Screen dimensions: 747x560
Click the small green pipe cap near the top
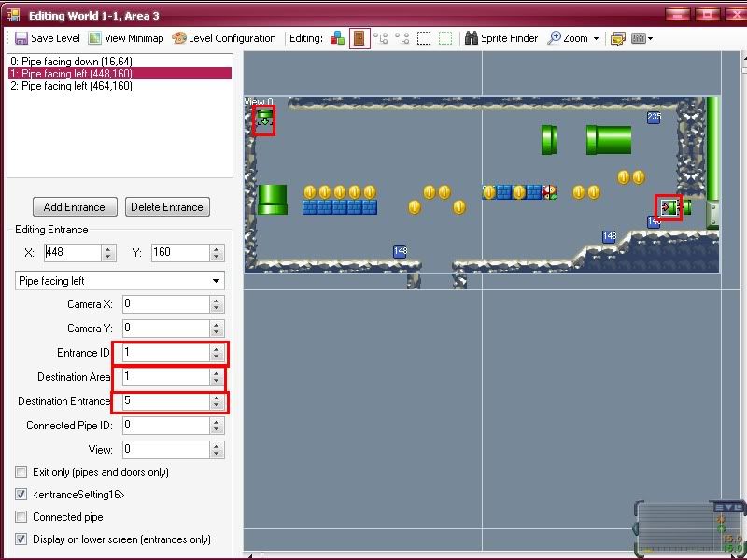(x=549, y=140)
